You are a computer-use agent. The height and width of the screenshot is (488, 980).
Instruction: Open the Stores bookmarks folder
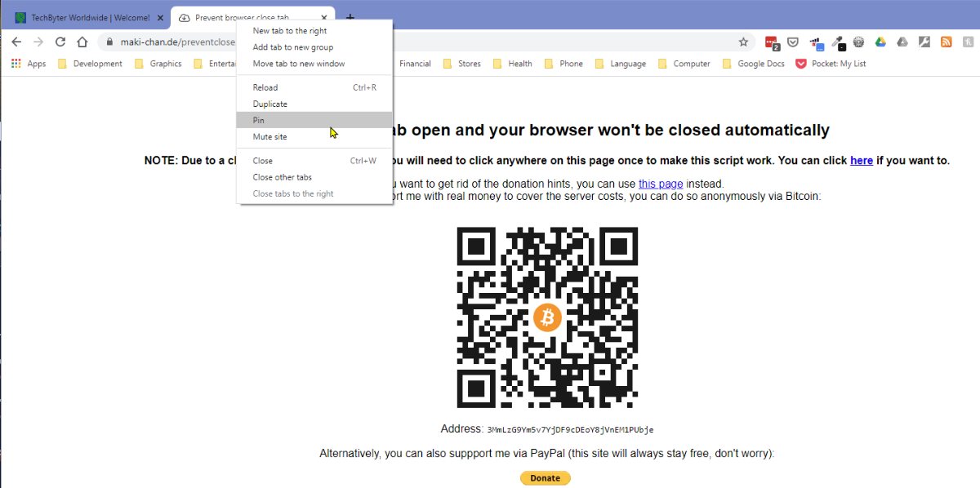pyautogui.click(x=461, y=64)
